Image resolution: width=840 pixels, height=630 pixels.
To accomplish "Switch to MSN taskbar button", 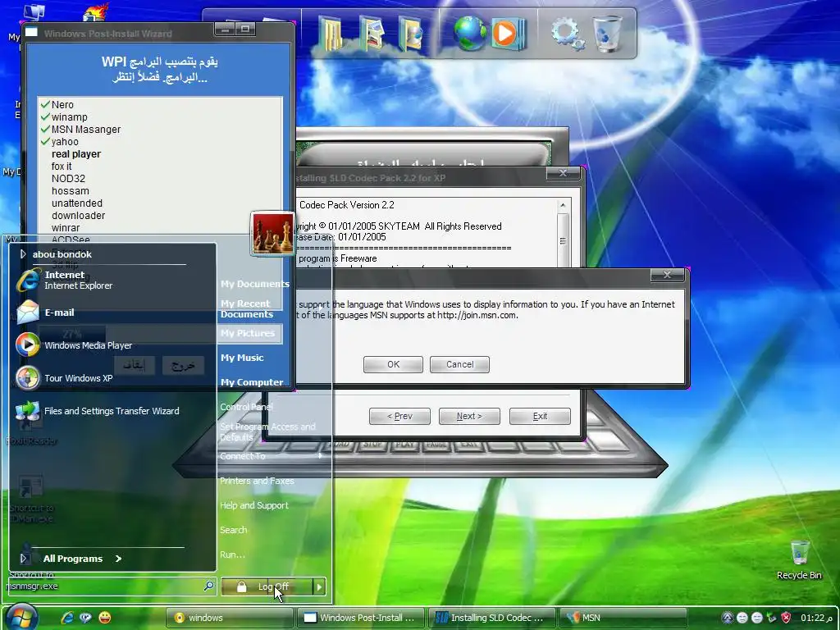I will 623,618.
